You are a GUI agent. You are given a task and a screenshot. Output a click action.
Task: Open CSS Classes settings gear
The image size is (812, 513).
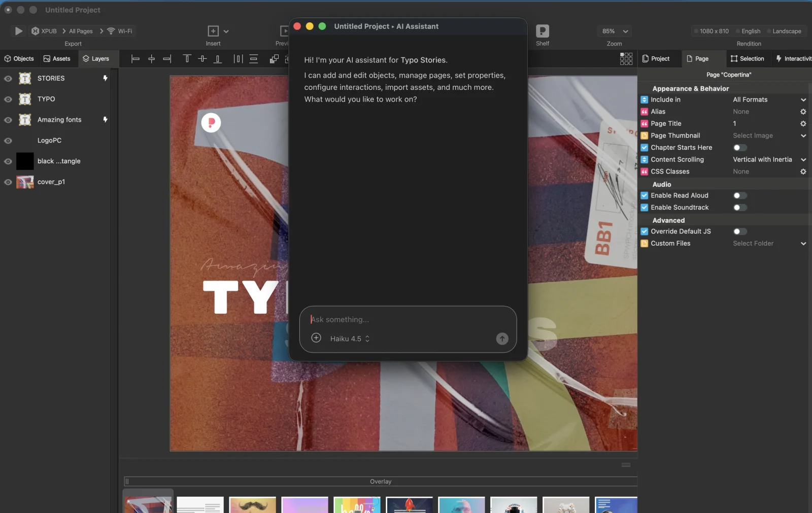point(803,172)
